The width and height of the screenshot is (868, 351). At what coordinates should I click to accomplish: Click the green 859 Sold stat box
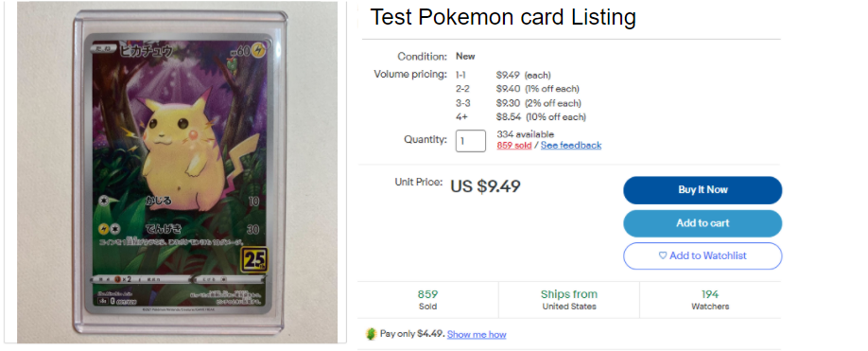[427, 300]
